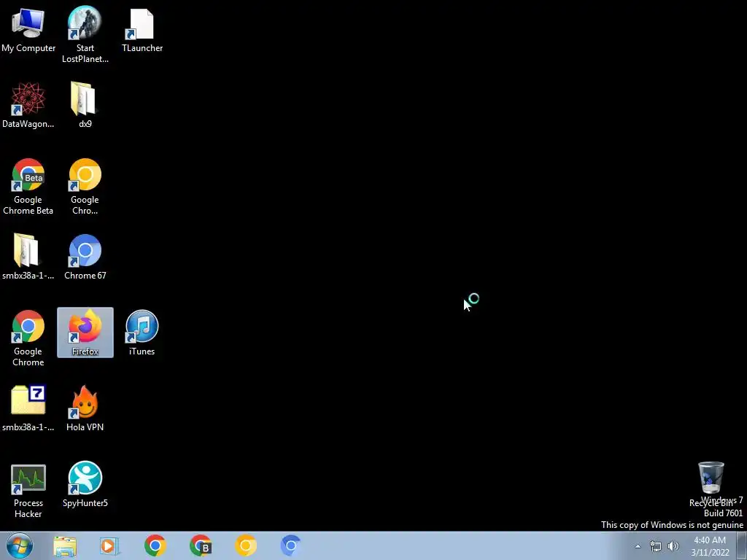Select the smbx38a-1 7-Zip archive icon
Viewport: 747px width, 560px height.
28,408
